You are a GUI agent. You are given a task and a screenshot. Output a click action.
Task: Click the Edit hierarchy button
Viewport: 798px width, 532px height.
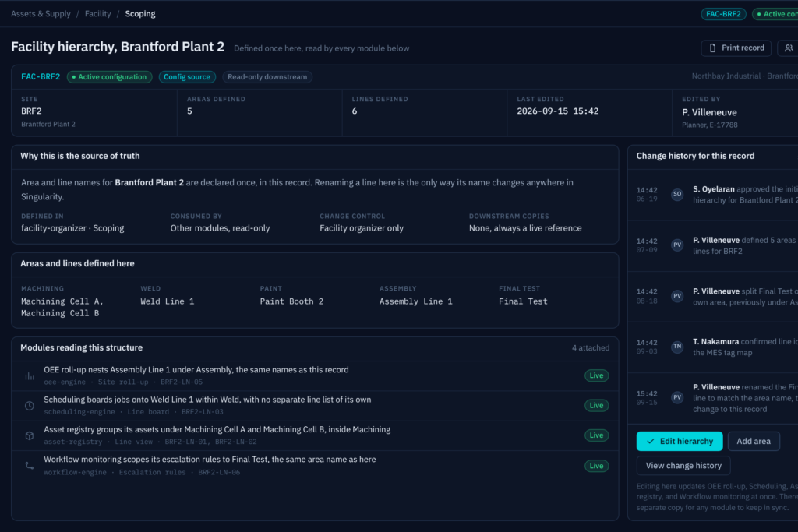(680, 441)
